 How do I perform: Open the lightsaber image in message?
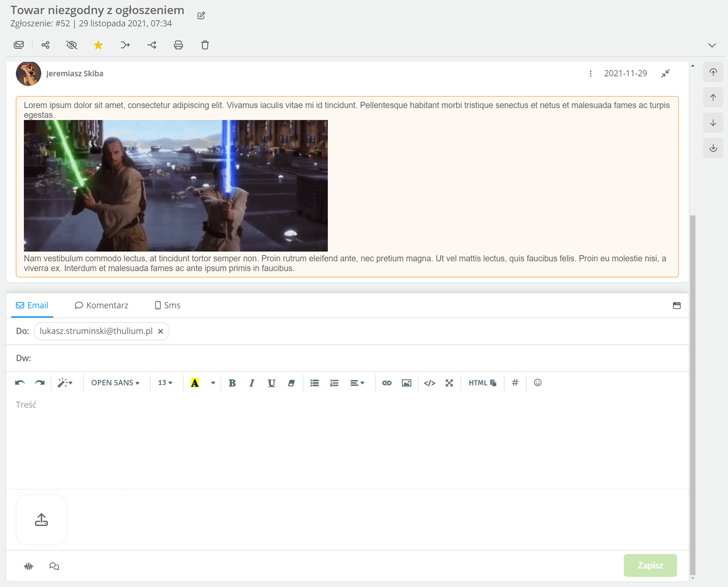(176, 186)
